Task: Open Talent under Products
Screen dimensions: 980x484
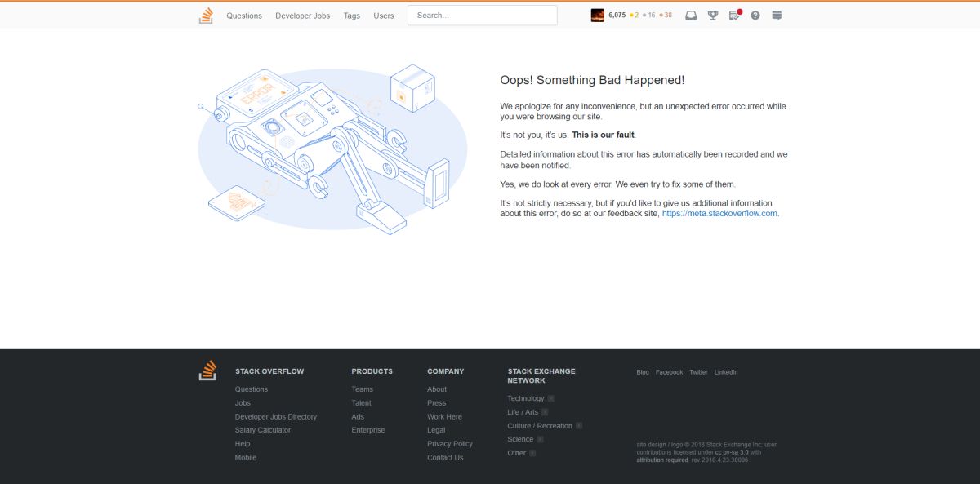Action: [362, 403]
